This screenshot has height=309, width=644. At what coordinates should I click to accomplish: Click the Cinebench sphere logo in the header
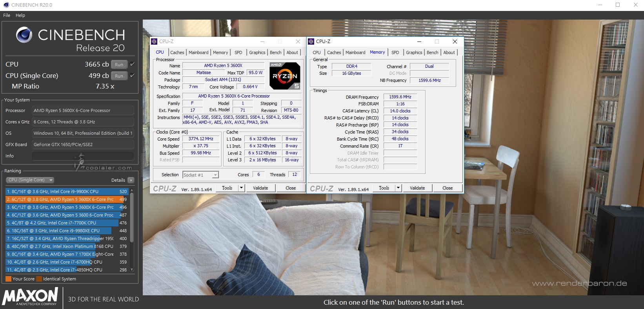(24, 35)
